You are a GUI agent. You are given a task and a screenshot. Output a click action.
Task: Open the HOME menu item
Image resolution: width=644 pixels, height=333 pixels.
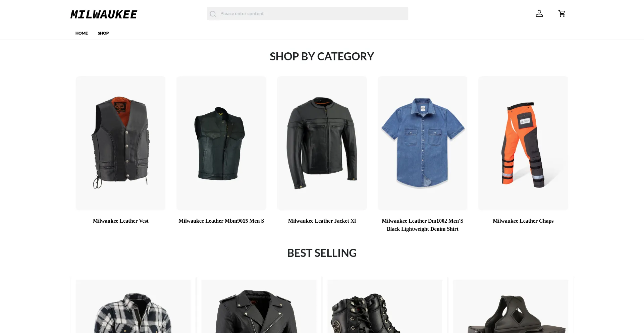point(82,33)
